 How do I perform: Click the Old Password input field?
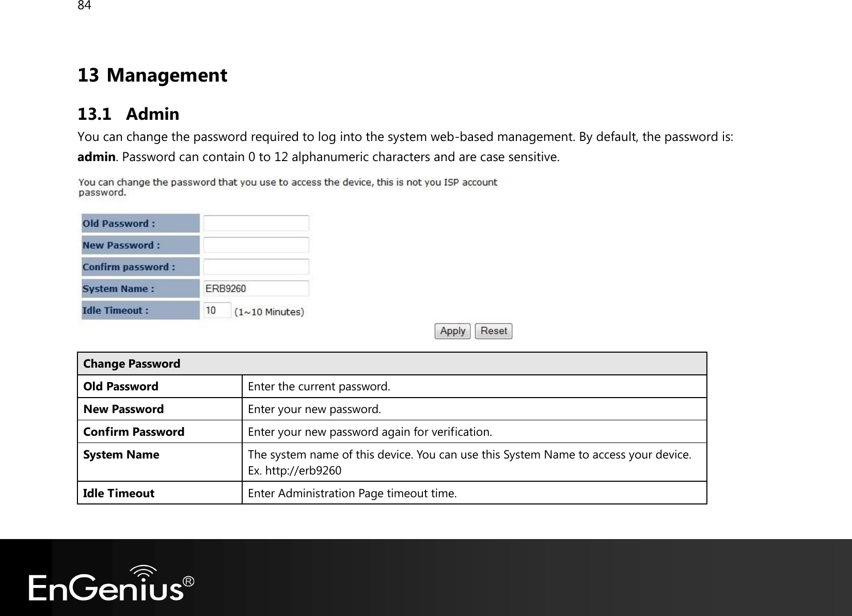point(256,224)
